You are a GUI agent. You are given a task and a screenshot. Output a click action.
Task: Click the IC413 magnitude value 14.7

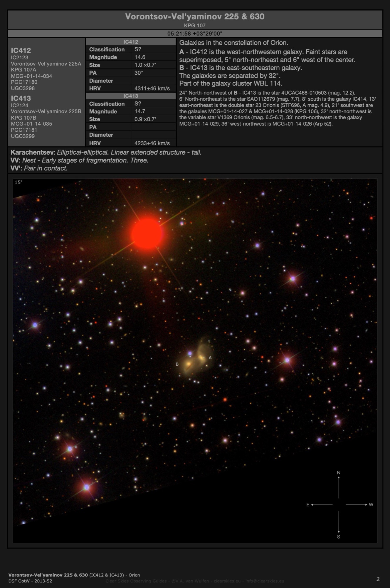tap(140, 111)
